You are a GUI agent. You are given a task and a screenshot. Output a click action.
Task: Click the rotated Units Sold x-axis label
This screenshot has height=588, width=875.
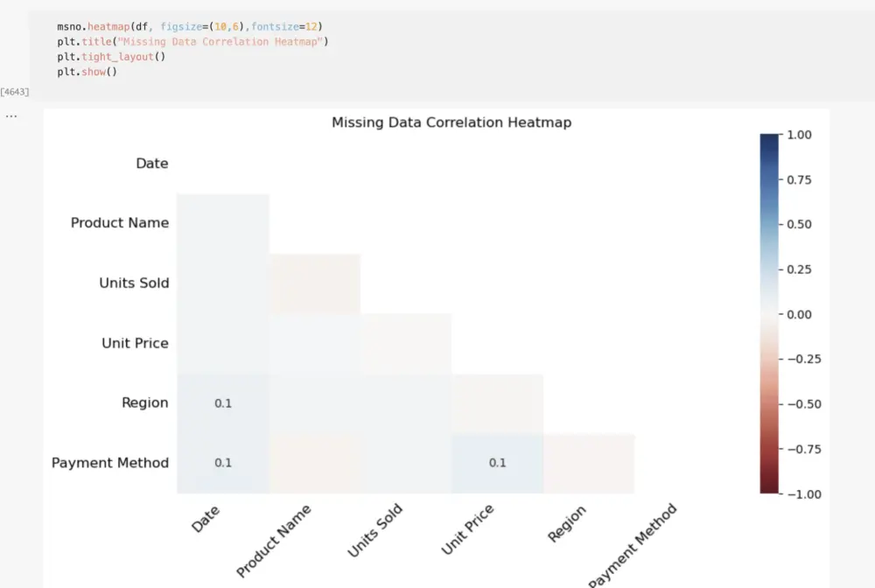pyautogui.click(x=374, y=530)
